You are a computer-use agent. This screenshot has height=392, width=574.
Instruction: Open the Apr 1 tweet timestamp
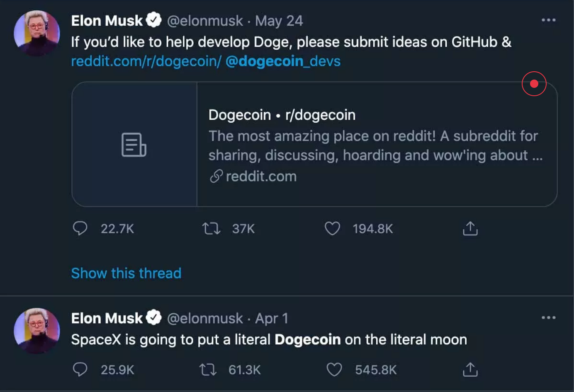271,318
